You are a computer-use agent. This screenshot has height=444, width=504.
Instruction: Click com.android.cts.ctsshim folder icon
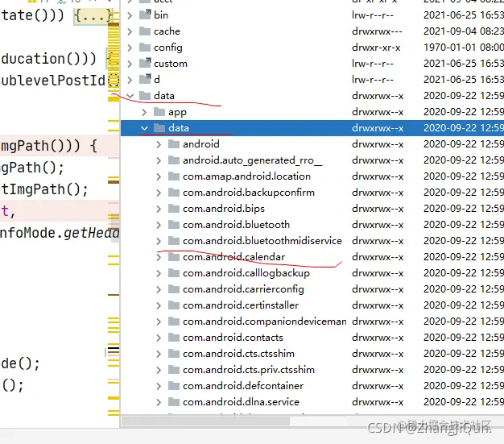point(174,353)
